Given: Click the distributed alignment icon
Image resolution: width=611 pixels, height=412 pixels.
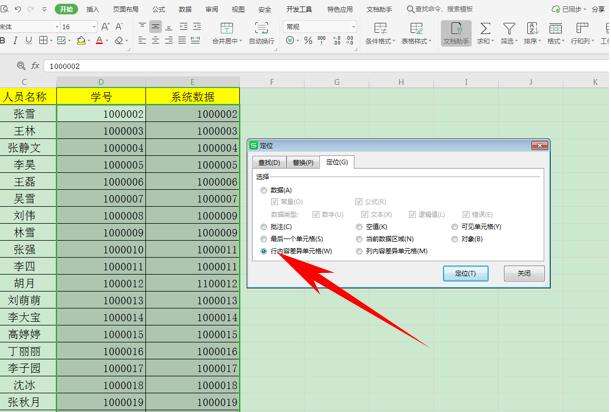Looking at the screenshot, I should [196, 40].
